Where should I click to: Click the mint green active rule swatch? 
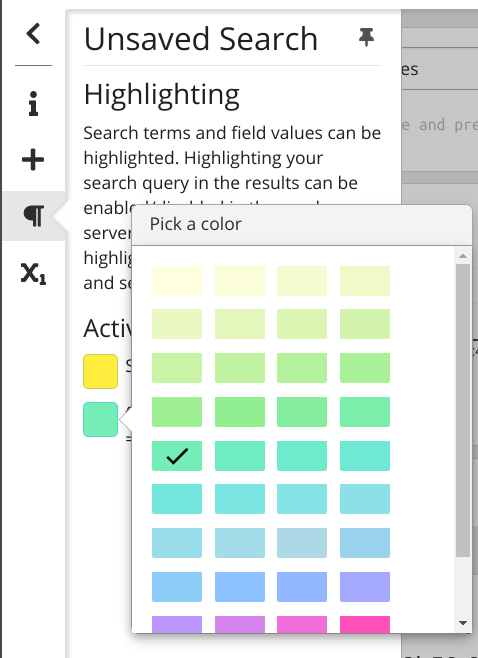(x=100, y=419)
